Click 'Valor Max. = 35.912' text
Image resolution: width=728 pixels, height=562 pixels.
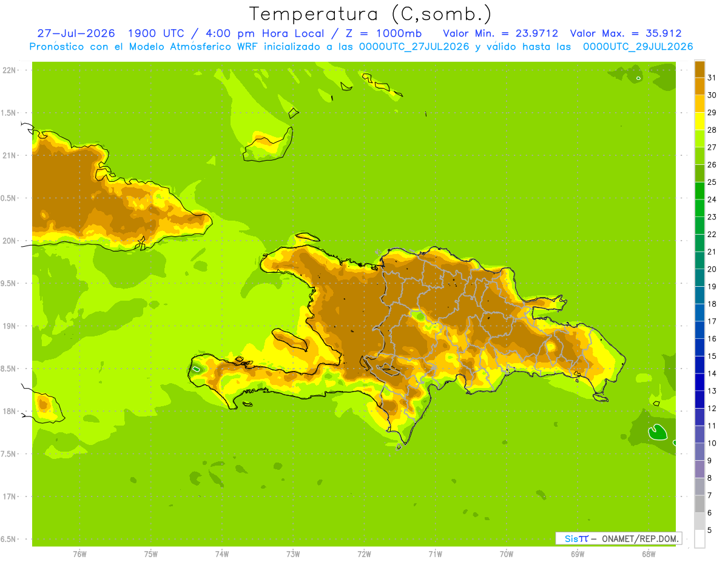click(626, 33)
